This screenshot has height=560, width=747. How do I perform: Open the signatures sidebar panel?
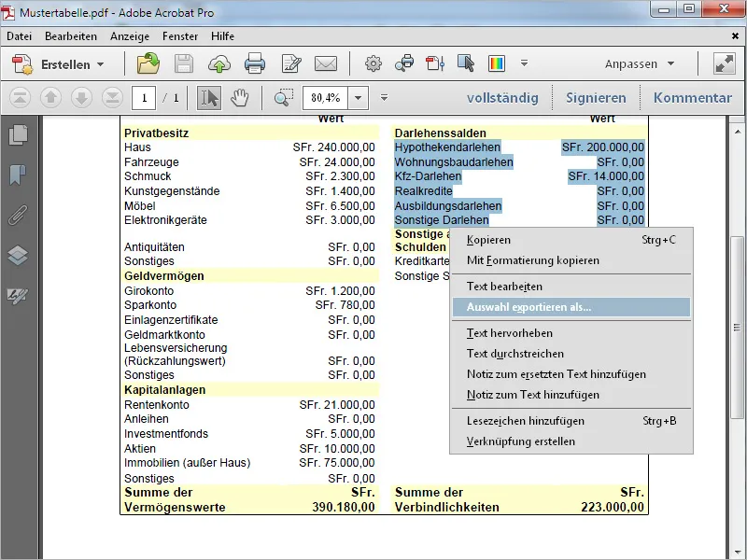(18, 296)
